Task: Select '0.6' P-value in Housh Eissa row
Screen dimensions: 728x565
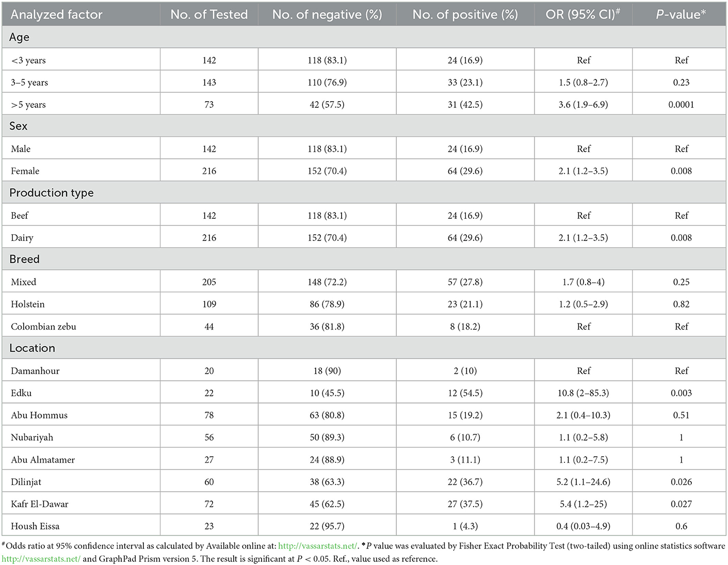Action: tap(681, 526)
